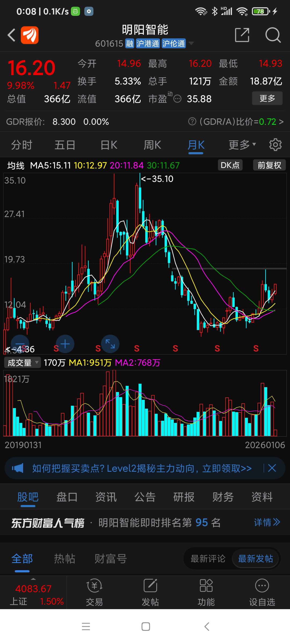Screen dimensions: 290x644
Task: Tap the 东方财富人气榜 title
Action: tap(48, 523)
